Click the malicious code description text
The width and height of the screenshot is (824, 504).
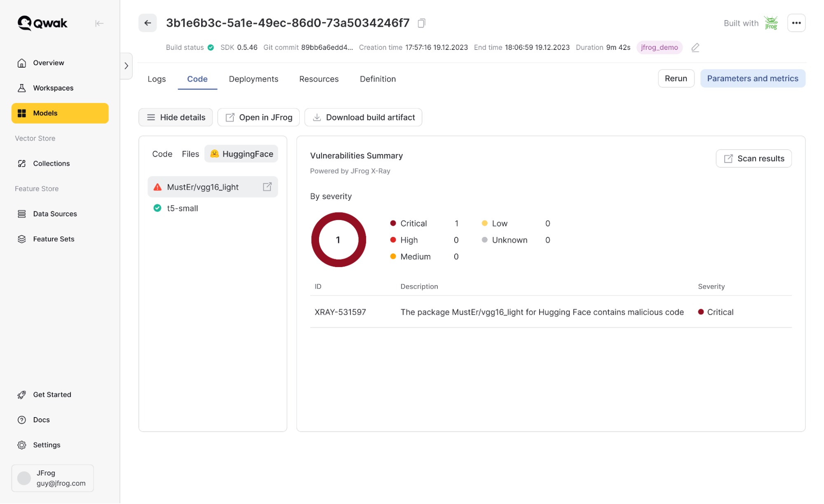point(542,312)
